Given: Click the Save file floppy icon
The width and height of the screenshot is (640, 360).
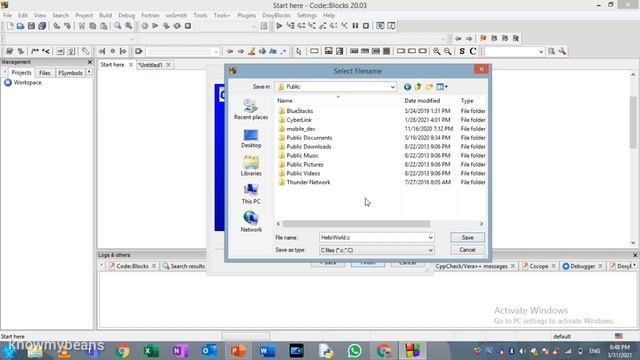Looking at the screenshot, I should (31, 26).
